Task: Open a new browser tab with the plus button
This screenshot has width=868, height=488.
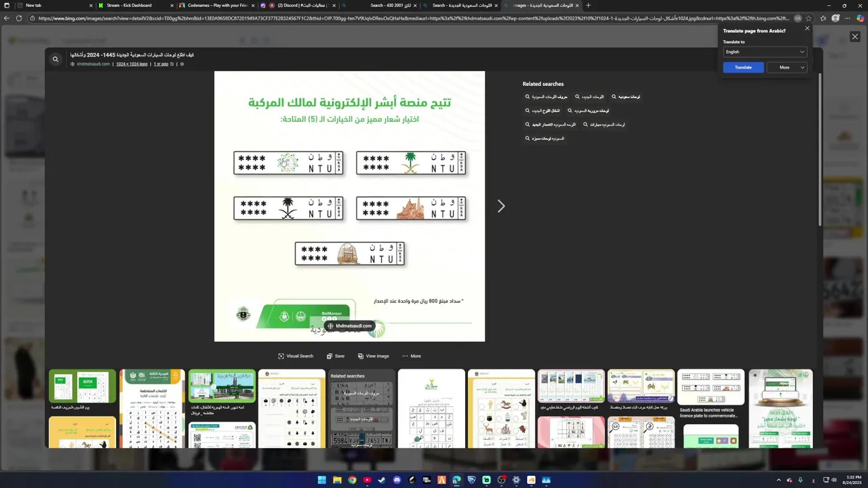Action: point(588,5)
